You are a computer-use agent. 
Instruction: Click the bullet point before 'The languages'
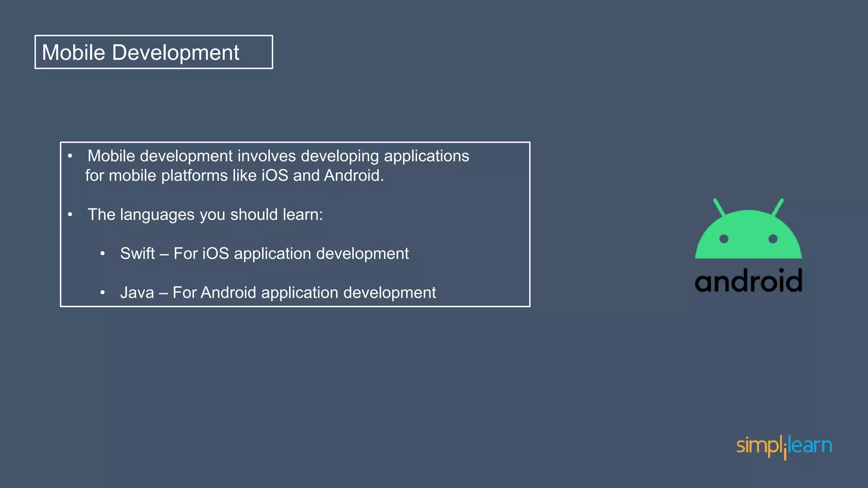pyautogui.click(x=70, y=215)
